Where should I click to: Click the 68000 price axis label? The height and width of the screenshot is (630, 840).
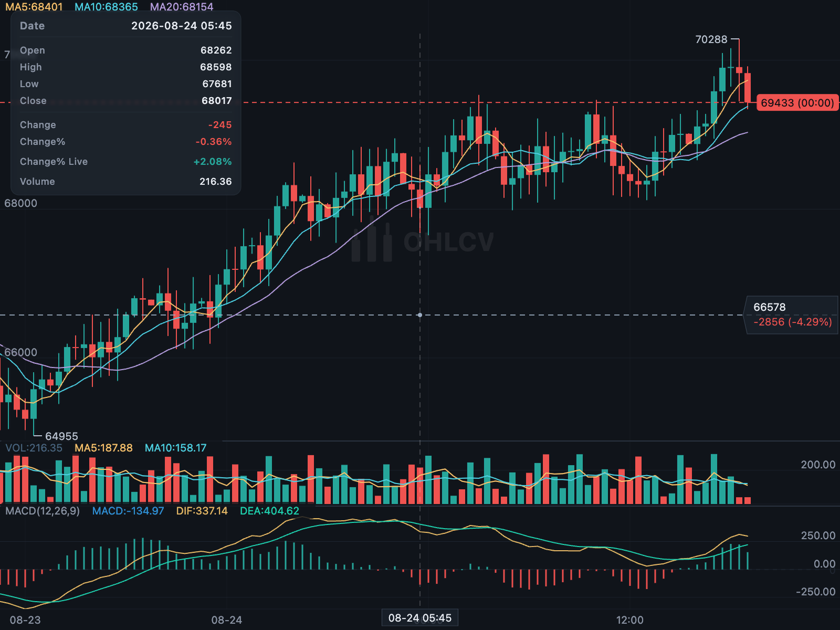(x=21, y=203)
